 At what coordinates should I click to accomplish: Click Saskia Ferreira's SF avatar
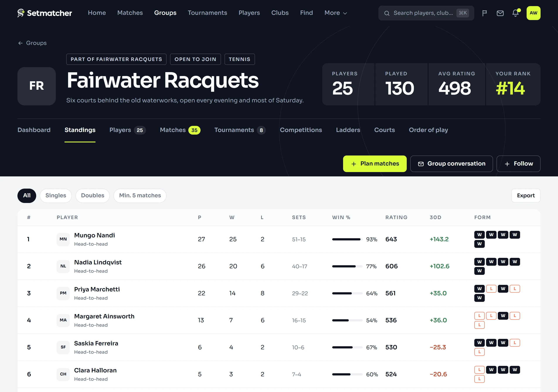pos(63,347)
